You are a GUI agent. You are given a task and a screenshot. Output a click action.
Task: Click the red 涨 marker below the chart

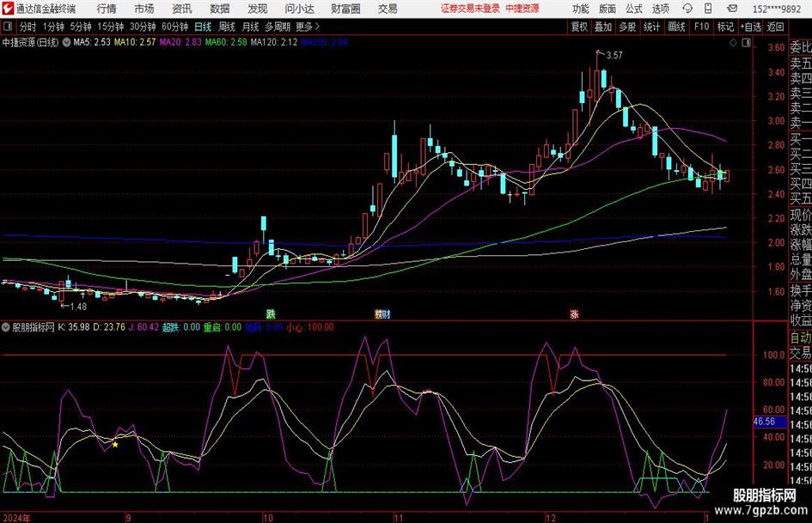coord(574,313)
